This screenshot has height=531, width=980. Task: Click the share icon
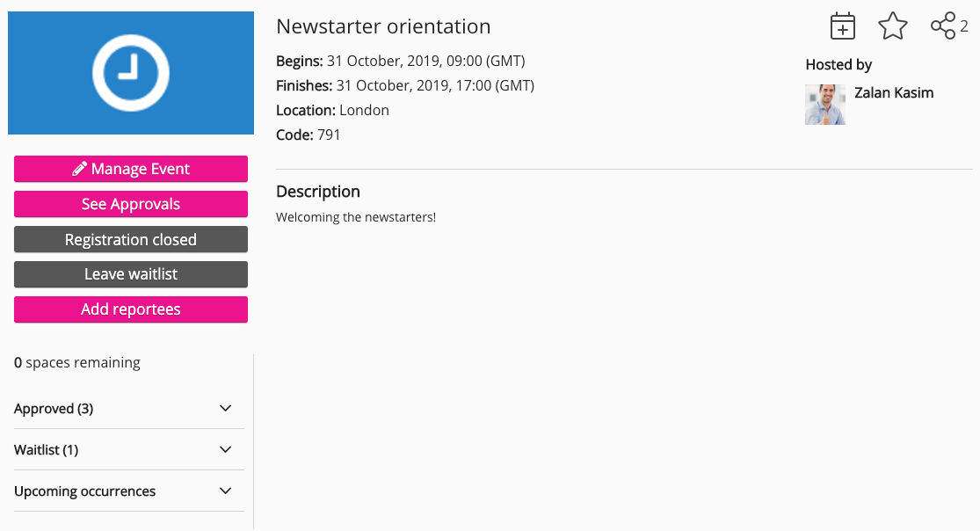click(x=942, y=26)
